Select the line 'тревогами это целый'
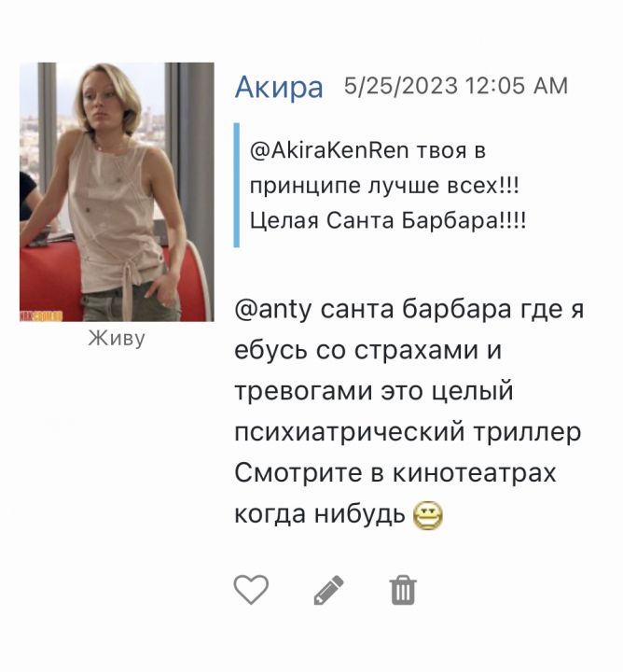The width and height of the screenshot is (623, 672). point(374,391)
